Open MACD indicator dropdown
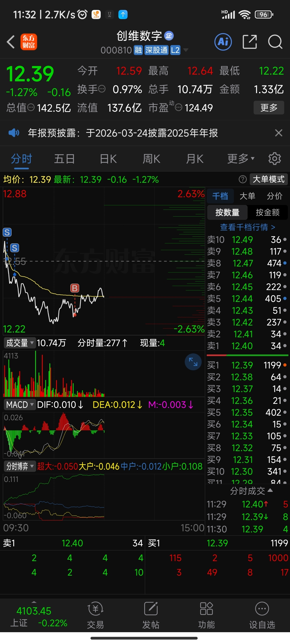 click(x=20, y=405)
